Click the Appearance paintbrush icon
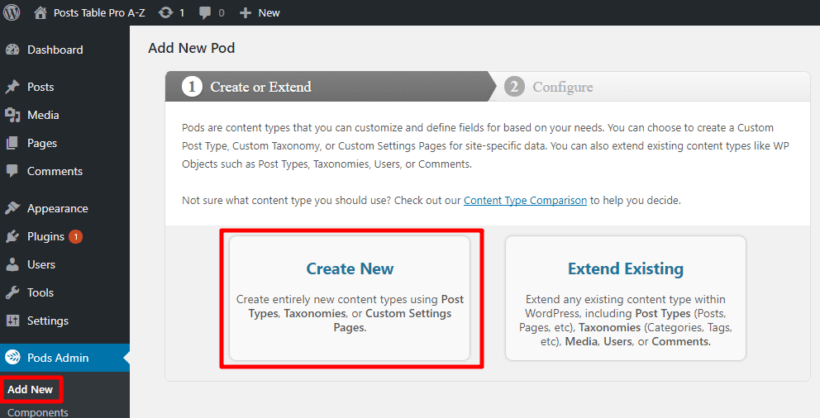Screen dimensions: 820x418 coord(13,208)
